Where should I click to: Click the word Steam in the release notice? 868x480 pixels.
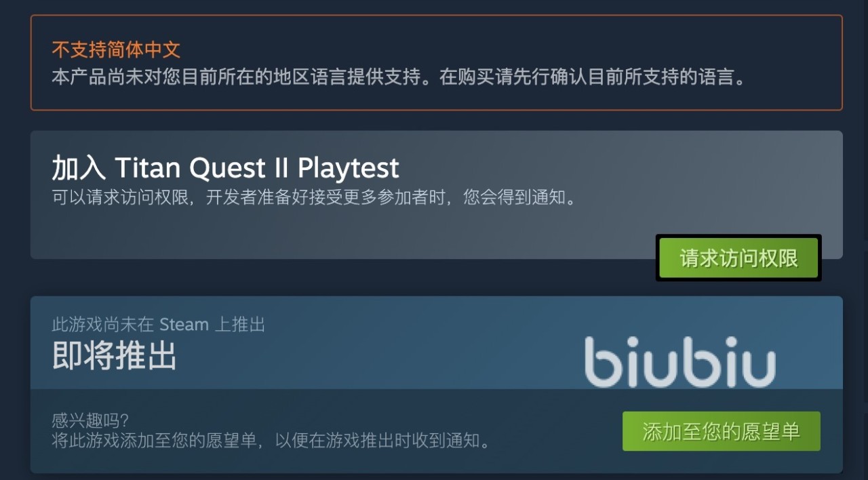pyautogui.click(x=184, y=324)
